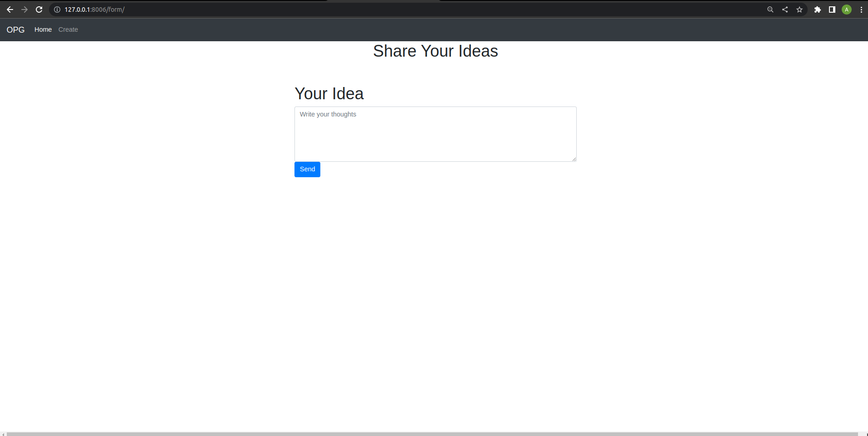Click the textarea resize handle

tap(574, 158)
